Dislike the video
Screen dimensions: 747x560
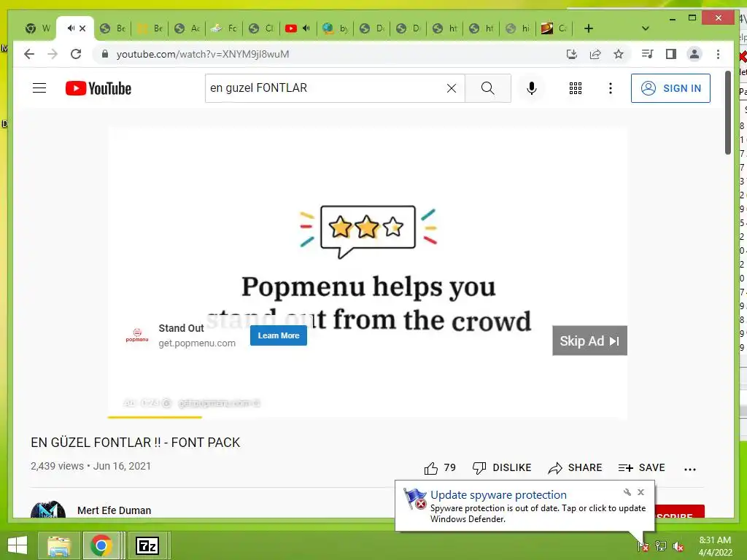click(501, 468)
